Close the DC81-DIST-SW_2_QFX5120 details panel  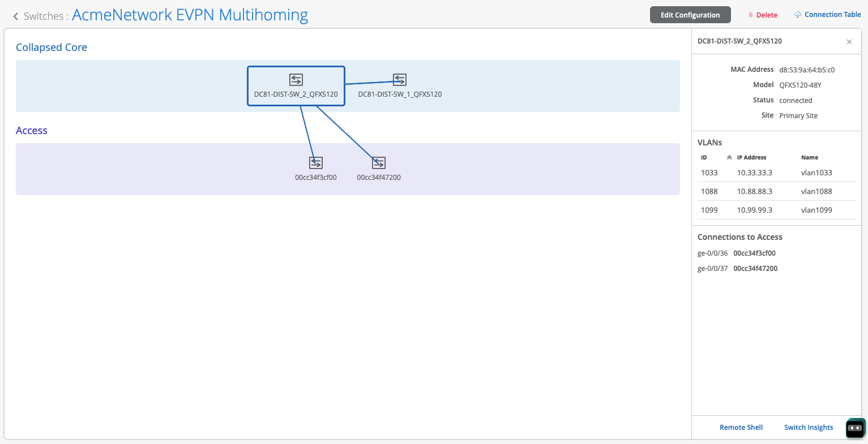[849, 42]
